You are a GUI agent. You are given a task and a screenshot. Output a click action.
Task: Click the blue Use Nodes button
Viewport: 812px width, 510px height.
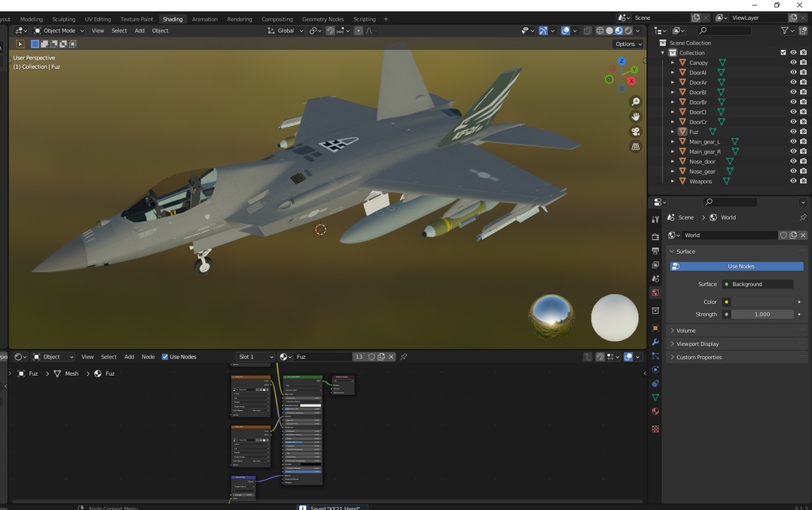tap(737, 267)
